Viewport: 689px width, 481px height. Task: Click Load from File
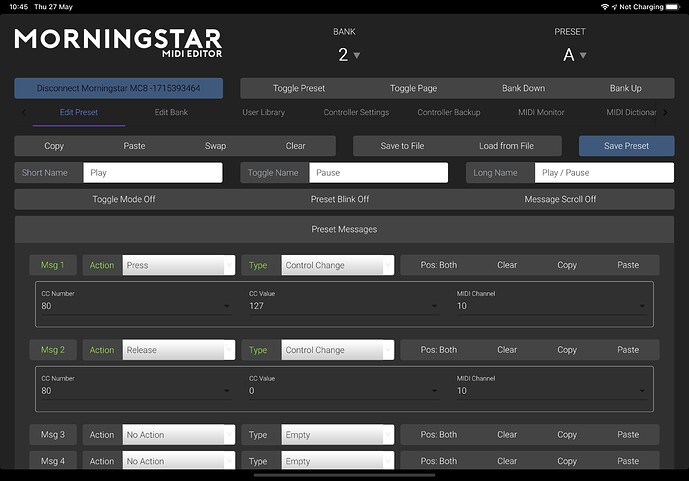pyautogui.click(x=506, y=146)
